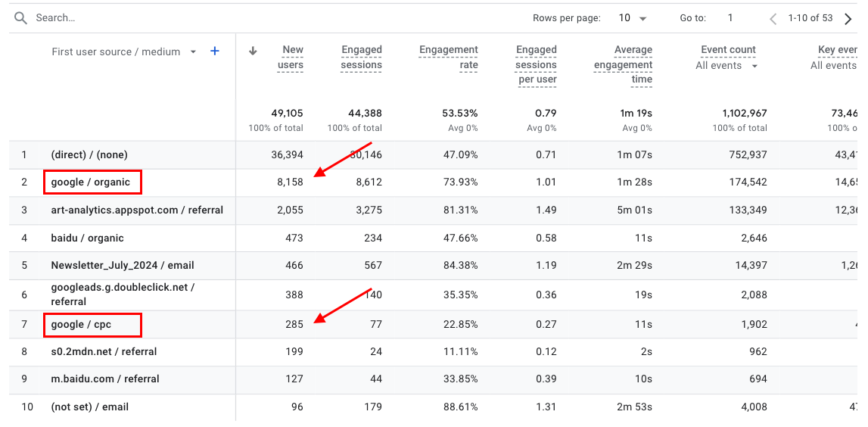Sort table by Engagement rate header
Image resolution: width=868 pixels, height=427 pixels.
(x=449, y=58)
